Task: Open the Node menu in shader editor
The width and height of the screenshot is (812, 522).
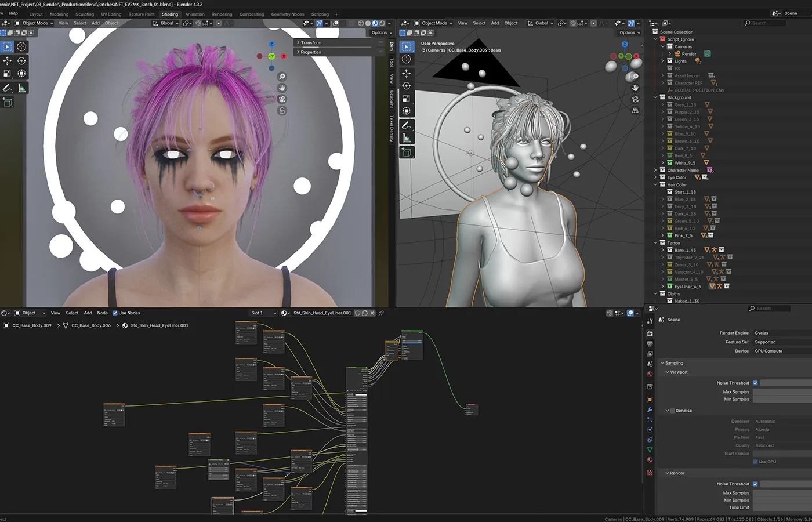Action: click(102, 313)
